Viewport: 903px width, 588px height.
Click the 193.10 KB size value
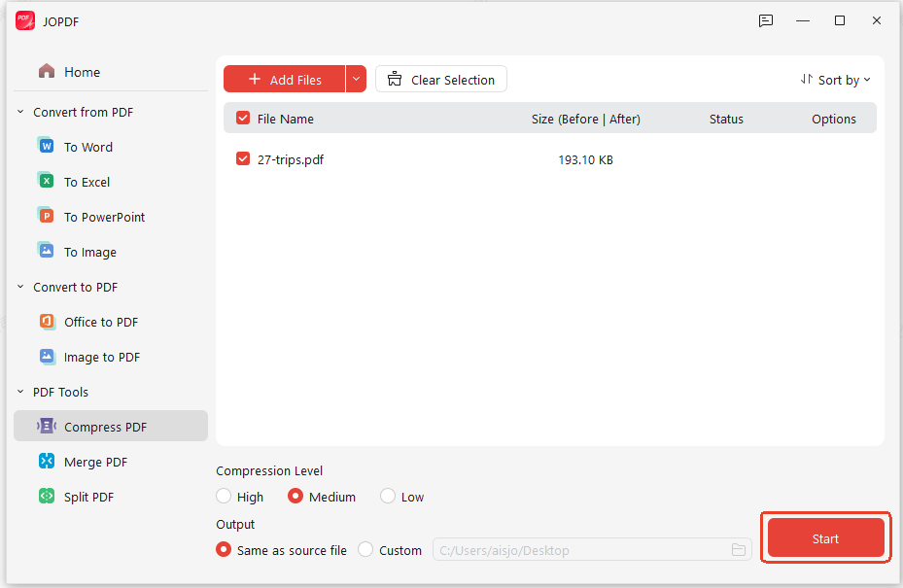pyautogui.click(x=586, y=159)
